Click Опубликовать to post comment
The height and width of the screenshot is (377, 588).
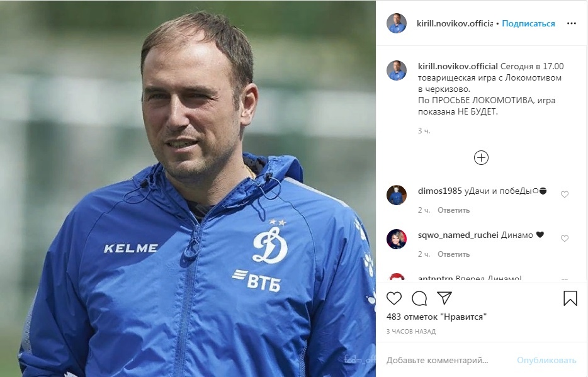[546, 360]
